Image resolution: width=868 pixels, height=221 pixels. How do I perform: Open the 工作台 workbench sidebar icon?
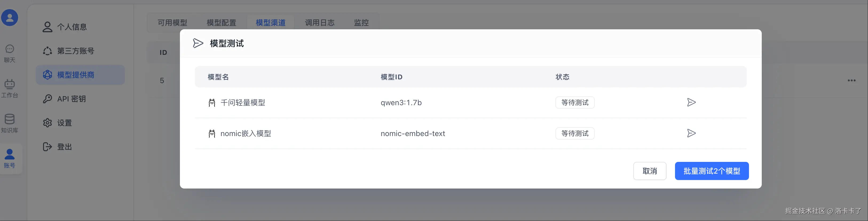point(9,88)
